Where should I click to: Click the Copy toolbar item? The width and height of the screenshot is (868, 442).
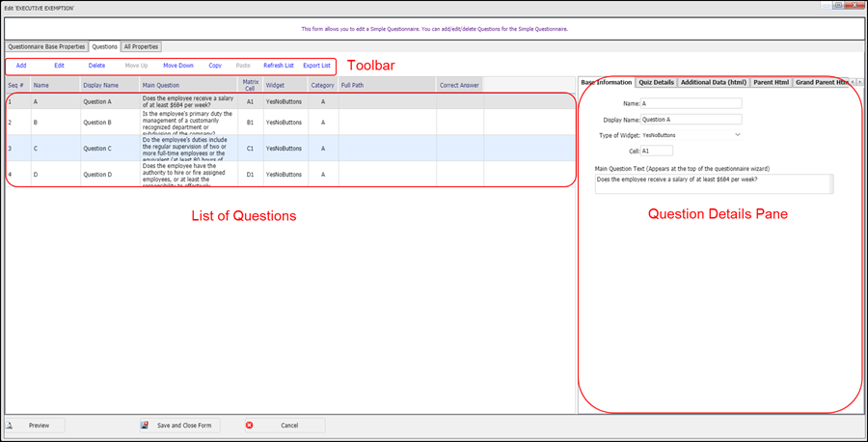[x=215, y=66]
